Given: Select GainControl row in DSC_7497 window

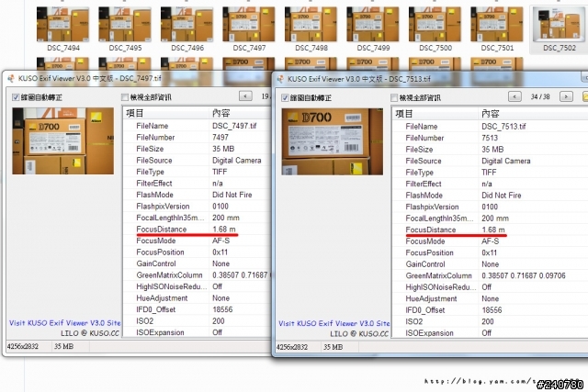Looking at the screenshot, I should coord(197,263).
